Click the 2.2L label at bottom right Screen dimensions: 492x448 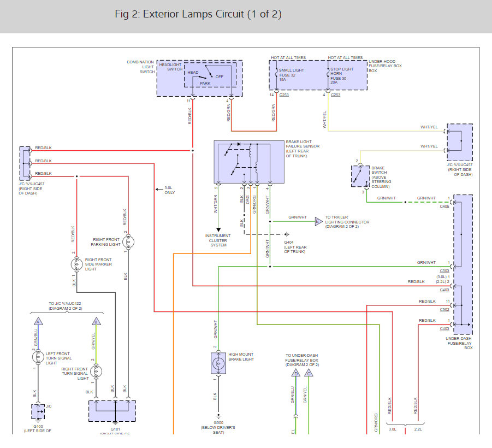[418, 429]
